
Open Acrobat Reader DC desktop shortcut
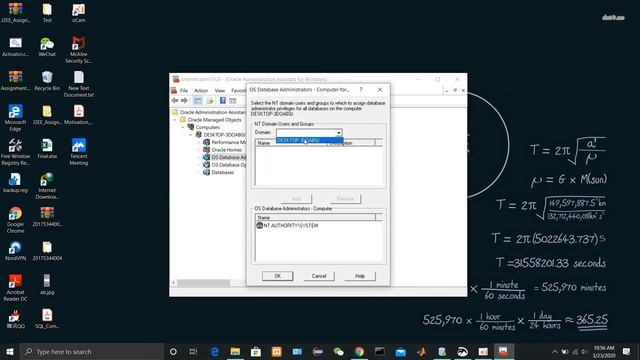pyautogui.click(x=16, y=288)
